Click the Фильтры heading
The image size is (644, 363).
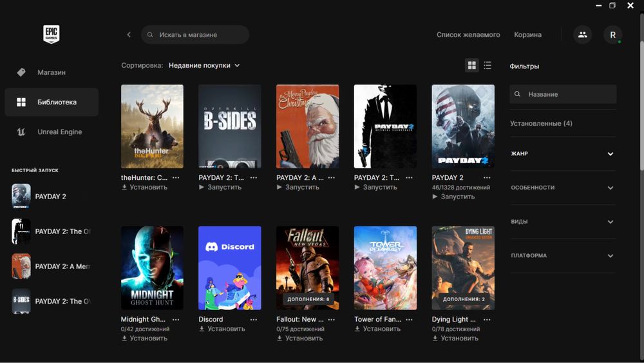(x=524, y=66)
